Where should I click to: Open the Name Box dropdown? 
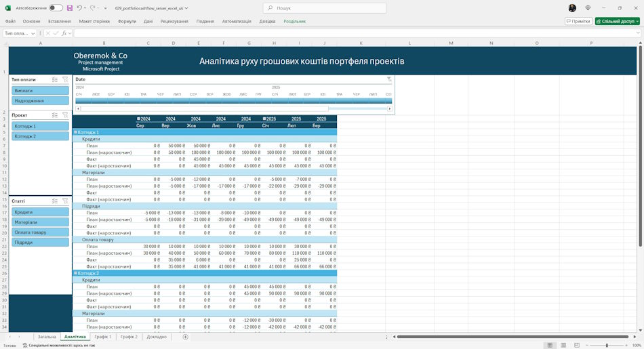coord(33,33)
